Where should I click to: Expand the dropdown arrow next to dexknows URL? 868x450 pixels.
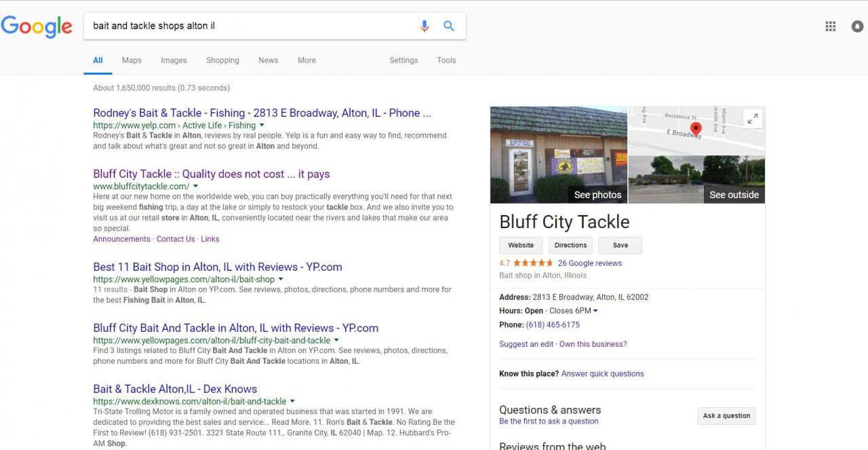(292, 401)
